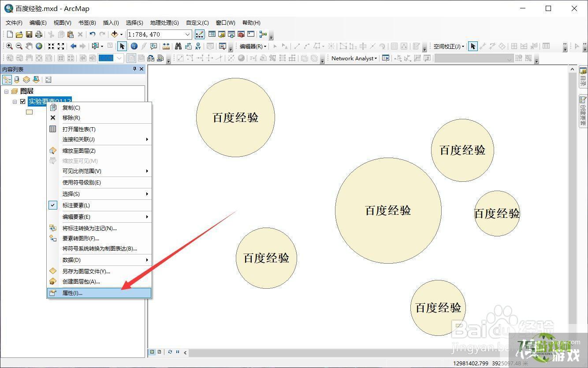Select the Measure ruler tool
The width and height of the screenshot is (588, 368).
tap(166, 46)
